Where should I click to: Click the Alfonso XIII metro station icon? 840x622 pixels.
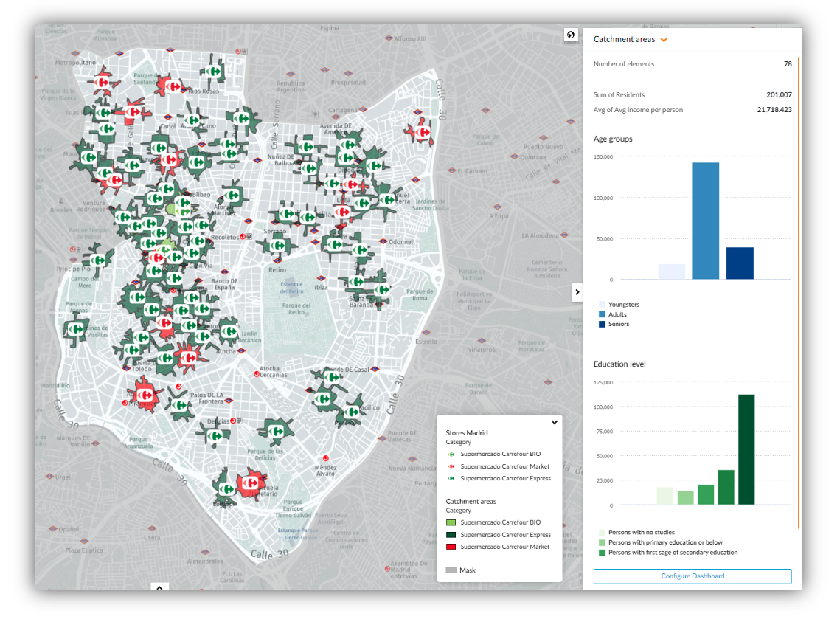[x=389, y=38]
